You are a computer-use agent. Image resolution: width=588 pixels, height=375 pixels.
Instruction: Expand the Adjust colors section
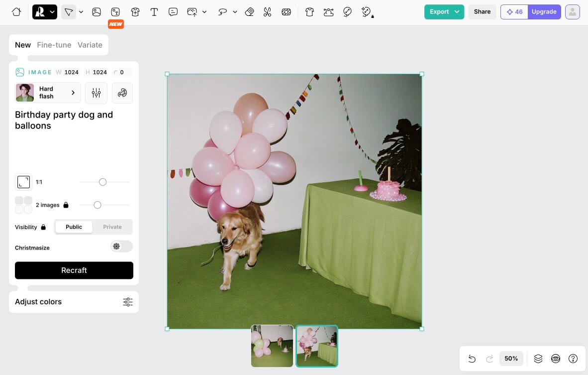[x=74, y=302]
